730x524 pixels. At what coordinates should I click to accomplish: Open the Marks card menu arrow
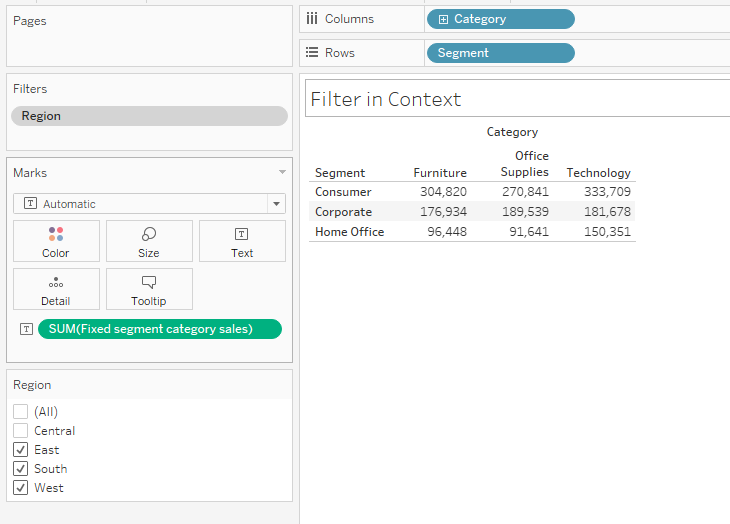[x=282, y=172]
